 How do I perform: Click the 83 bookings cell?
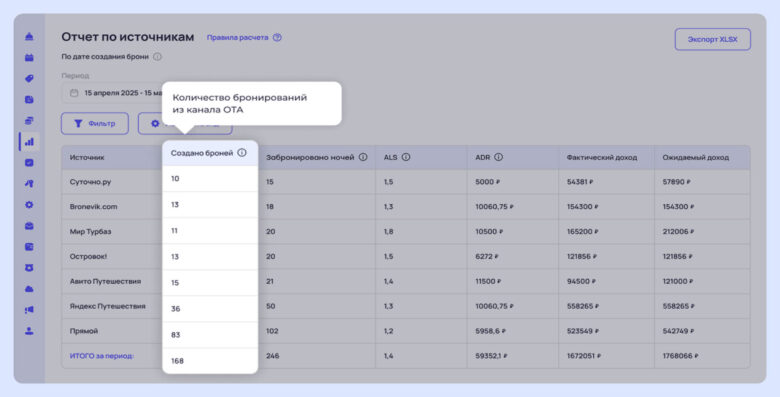[210, 335]
